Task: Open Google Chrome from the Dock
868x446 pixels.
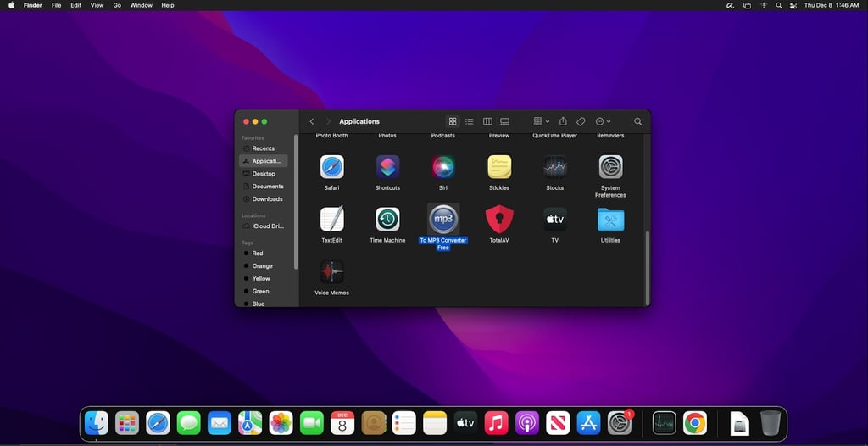Action: [x=695, y=424]
